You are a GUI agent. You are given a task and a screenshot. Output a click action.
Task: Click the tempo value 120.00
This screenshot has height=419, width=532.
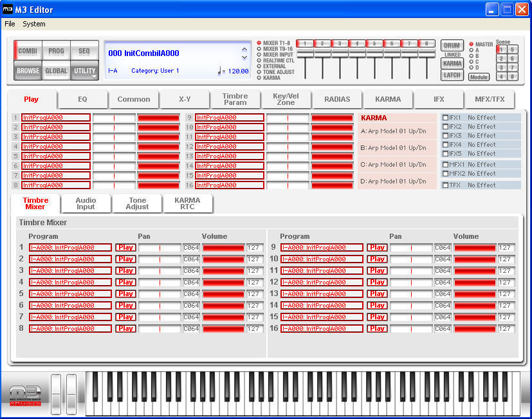[238, 71]
